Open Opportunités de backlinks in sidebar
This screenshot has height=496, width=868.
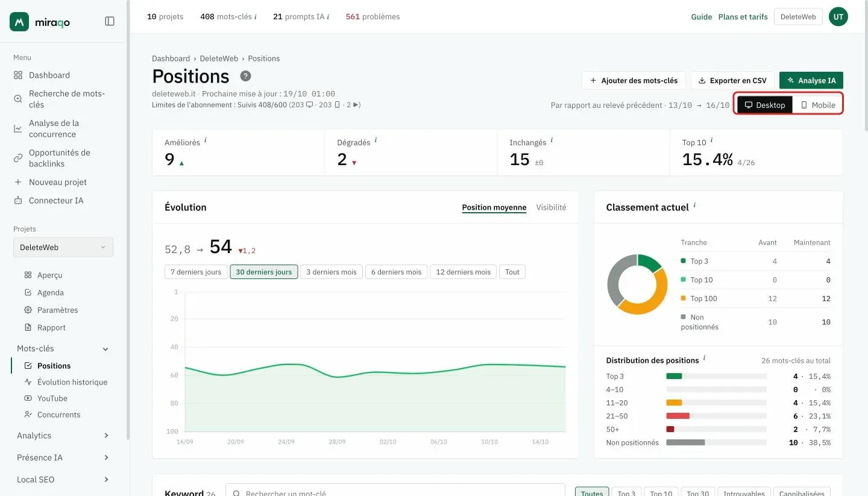tap(53, 158)
